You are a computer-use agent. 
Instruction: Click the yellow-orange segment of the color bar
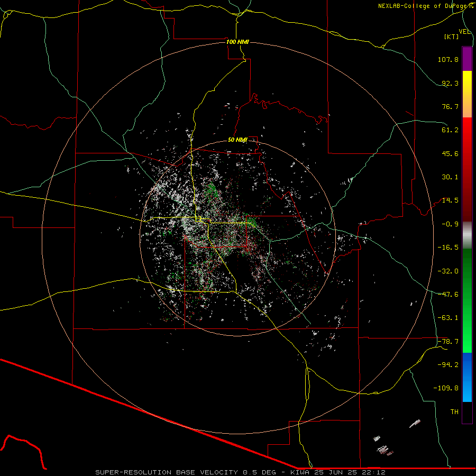(467, 94)
